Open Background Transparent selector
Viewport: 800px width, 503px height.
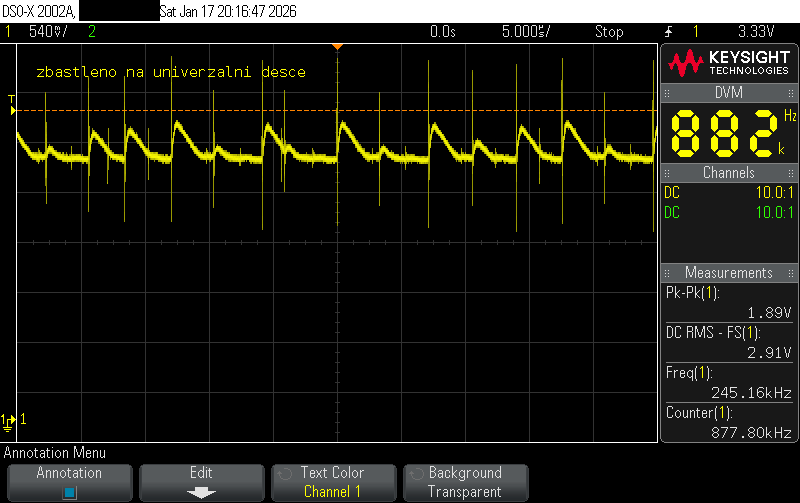point(464,482)
